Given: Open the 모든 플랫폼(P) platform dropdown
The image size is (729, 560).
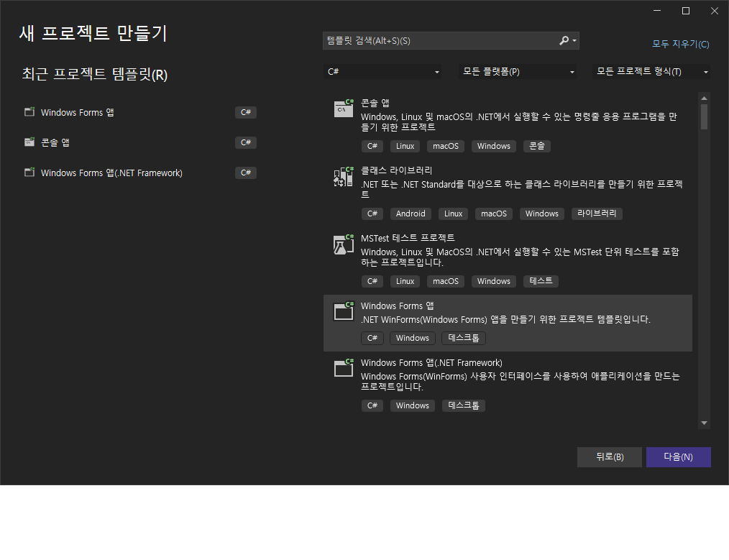Looking at the screenshot, I should click(x=518, y=72).
